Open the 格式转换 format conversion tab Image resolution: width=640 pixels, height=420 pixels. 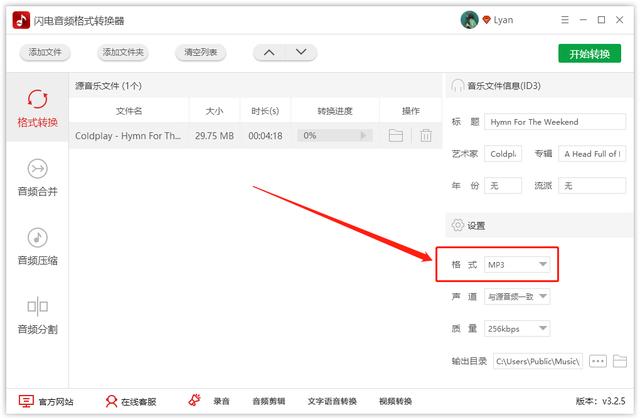[38, 108]
